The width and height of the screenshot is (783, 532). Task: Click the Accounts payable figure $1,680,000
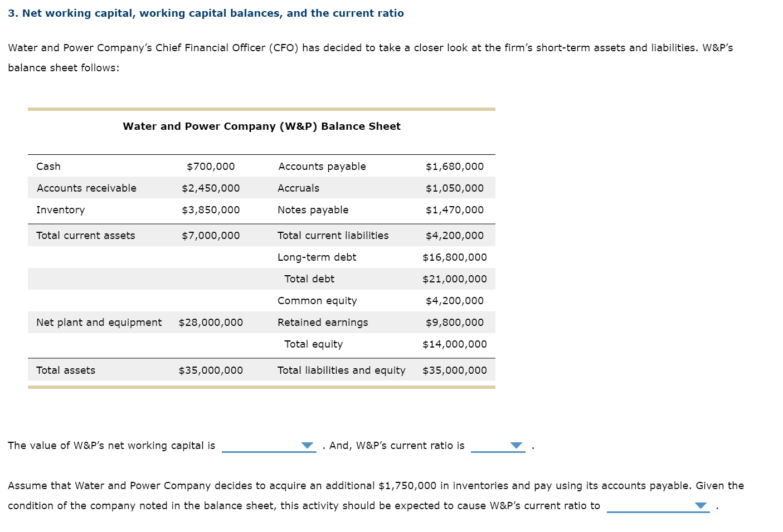pos(454,166)
